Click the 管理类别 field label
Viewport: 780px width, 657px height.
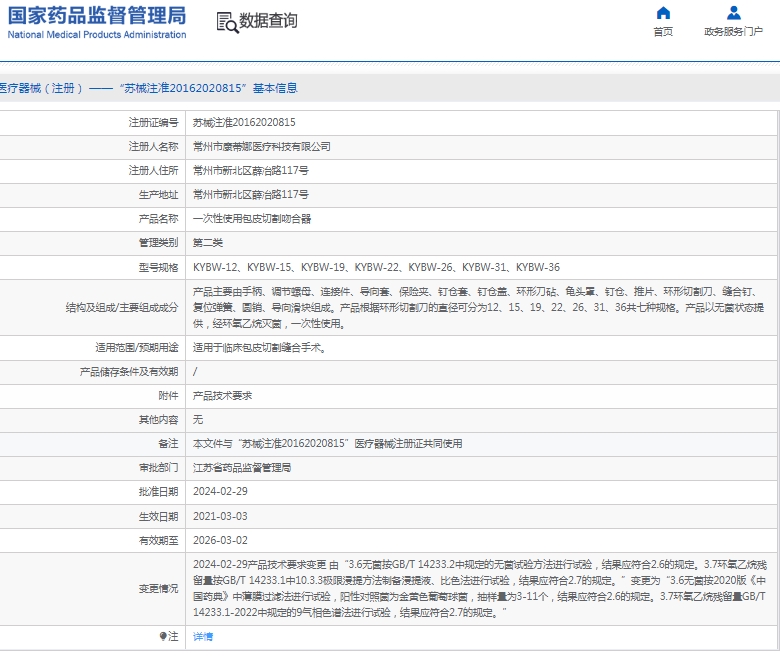pyautogui.click(x=158, y=243)
